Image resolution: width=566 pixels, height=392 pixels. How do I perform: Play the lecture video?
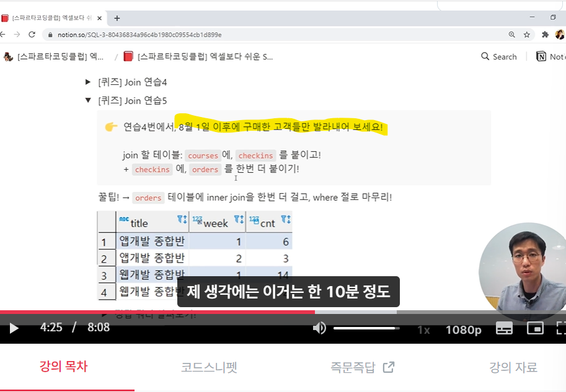14,329
